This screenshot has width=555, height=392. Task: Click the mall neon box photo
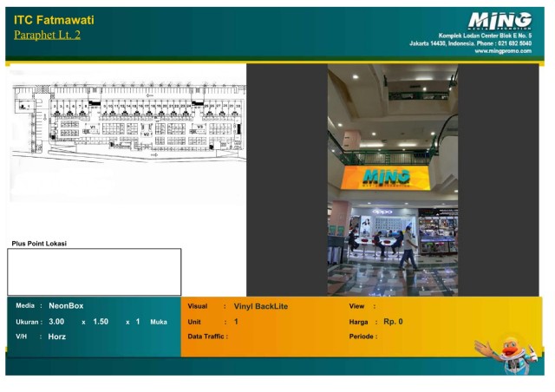(393, 180)
